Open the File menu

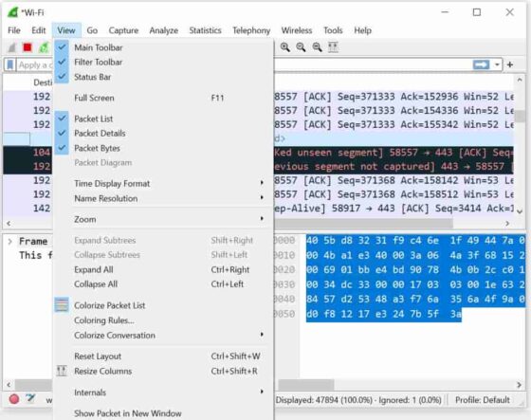[x=14, y=30]
